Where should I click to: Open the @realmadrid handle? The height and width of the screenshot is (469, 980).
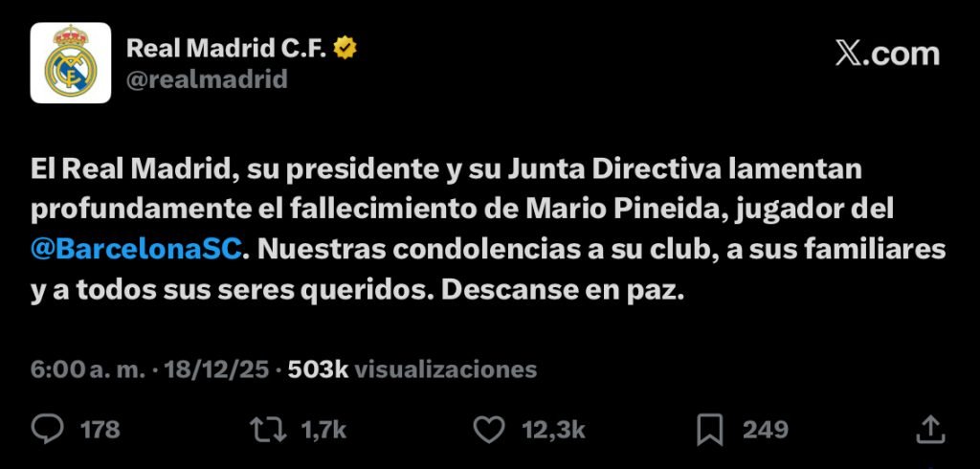[207, 79]
